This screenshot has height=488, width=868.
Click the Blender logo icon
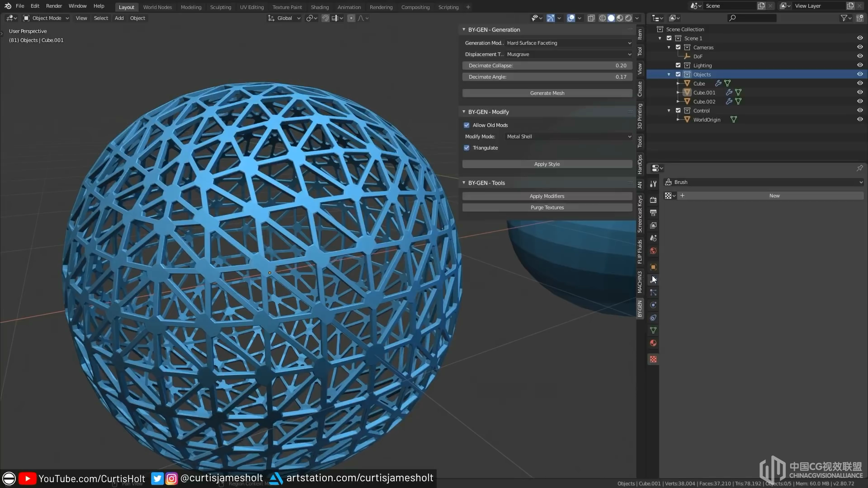[8, 6]
